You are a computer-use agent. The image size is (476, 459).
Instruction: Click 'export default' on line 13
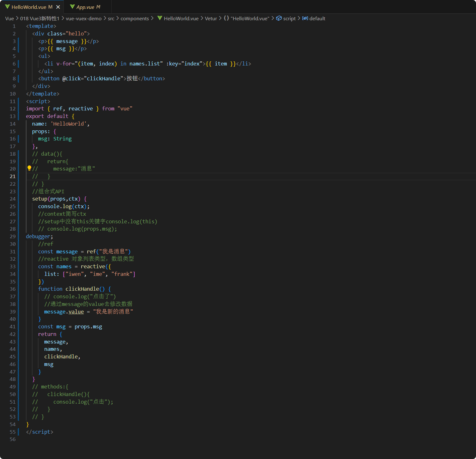(47, 116)
